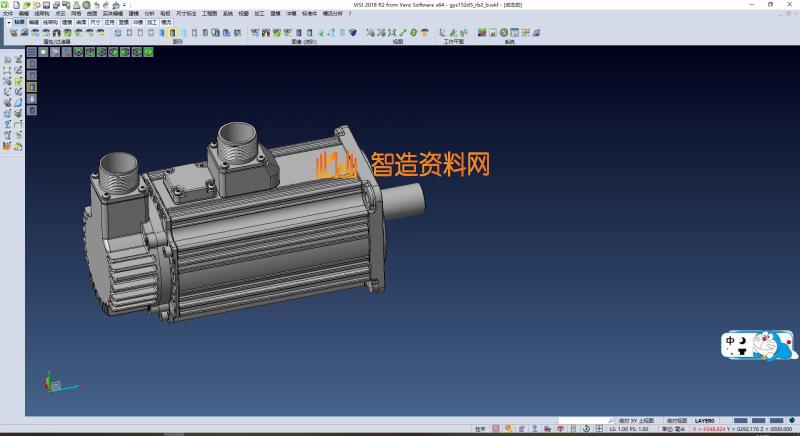Click the 绝对 XY 上视图 status entry
The image size is (800, 436).
tap(636, 421)
